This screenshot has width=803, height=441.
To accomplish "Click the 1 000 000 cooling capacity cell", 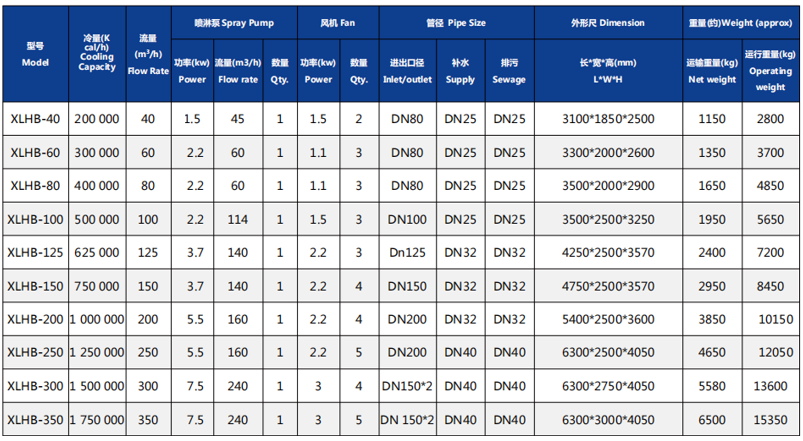I will pyautogui.click(x=97, y=319).
